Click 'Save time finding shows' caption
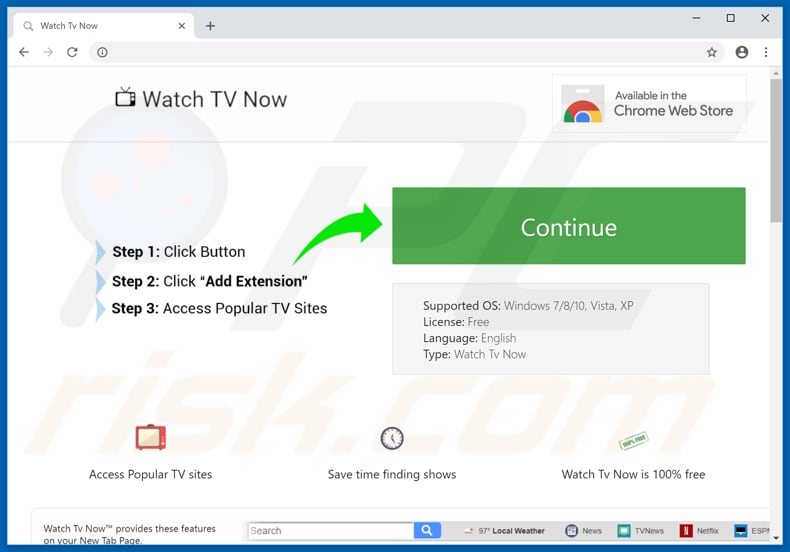Image resolution: width=790 pixels, height=552 pixels. (x=392, y=474)
